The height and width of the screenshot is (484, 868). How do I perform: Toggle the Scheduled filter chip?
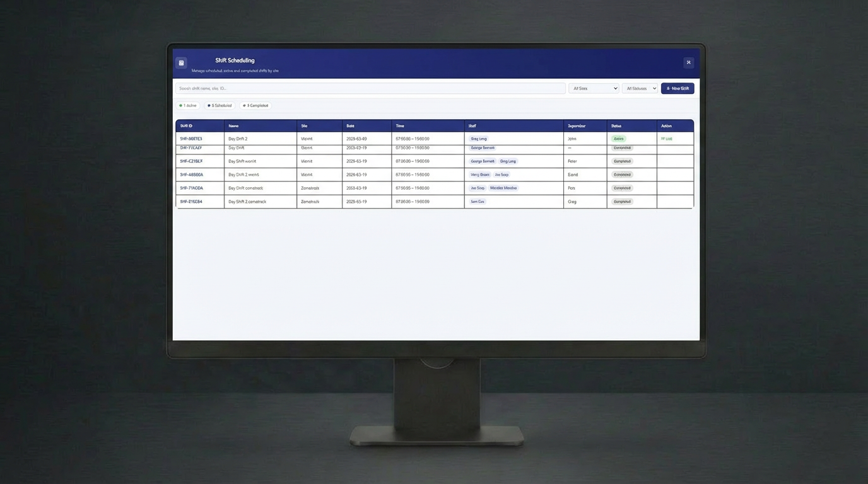click(x=220, y=106)
